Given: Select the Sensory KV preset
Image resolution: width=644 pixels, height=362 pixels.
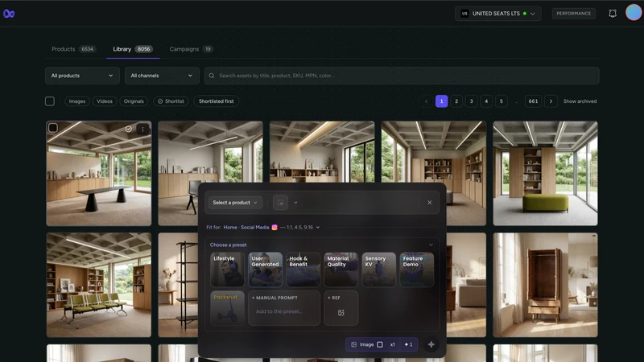Looking at the screenshot, I should pyautogui.click(x=378, y=269).
